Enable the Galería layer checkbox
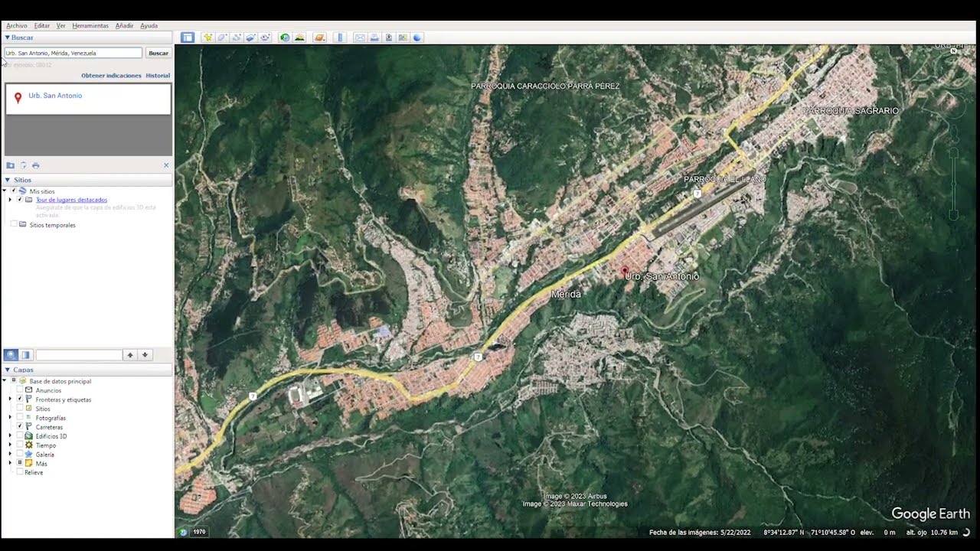Viewport: 980px width, 551px height. pos(20,455)
